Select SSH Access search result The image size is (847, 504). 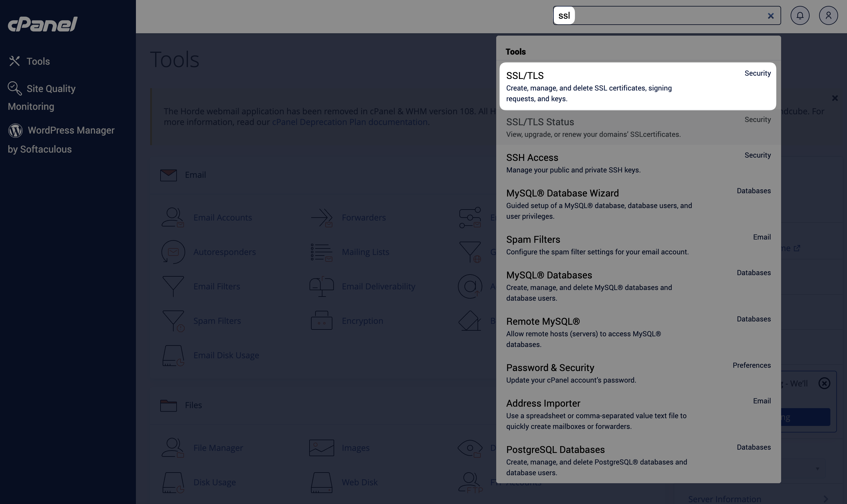click(638, 163)
